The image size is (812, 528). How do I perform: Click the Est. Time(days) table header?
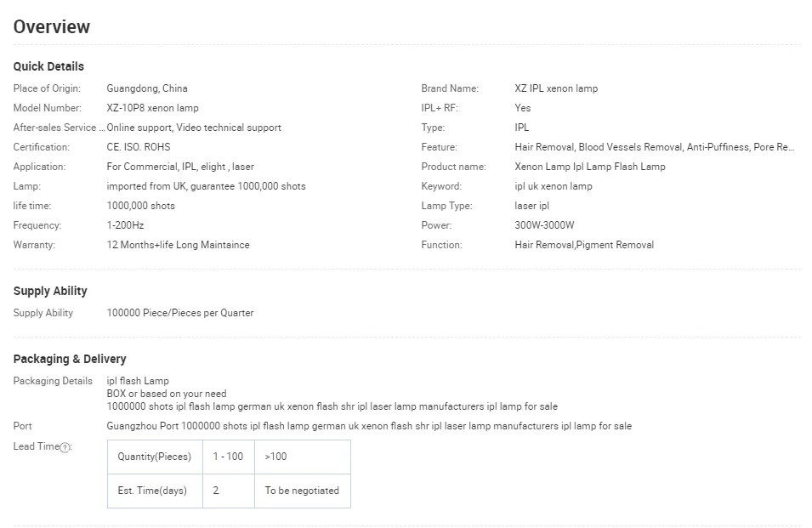[155, 491]
